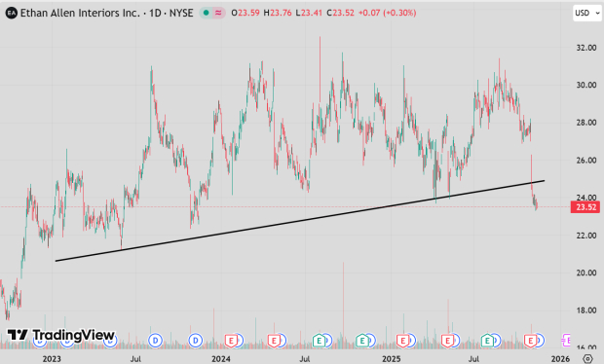Click the change value +0.07 (+0.30%)
604x364 pixels.
click(x=387, y=13)
